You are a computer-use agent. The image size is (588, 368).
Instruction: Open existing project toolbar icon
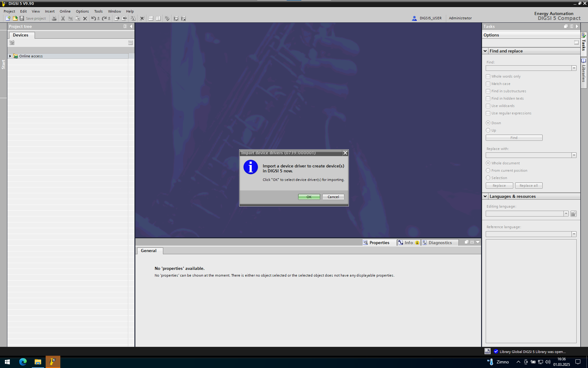point(15,18)
